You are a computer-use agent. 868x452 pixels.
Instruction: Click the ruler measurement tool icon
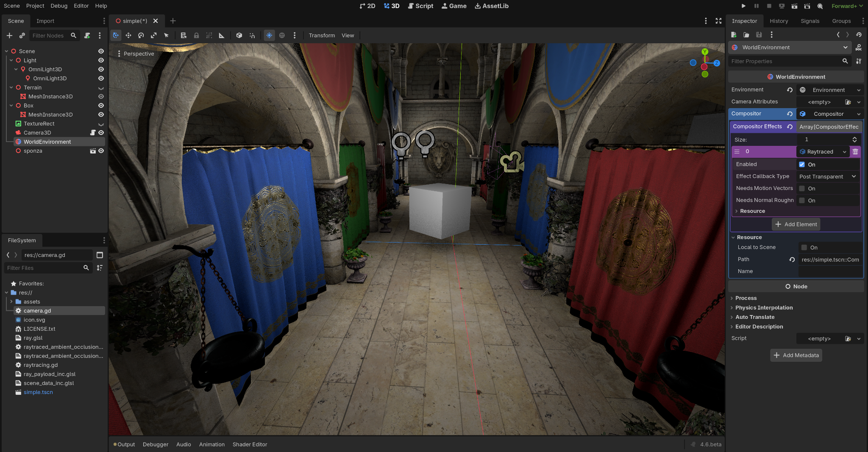(x=222, y=36)
